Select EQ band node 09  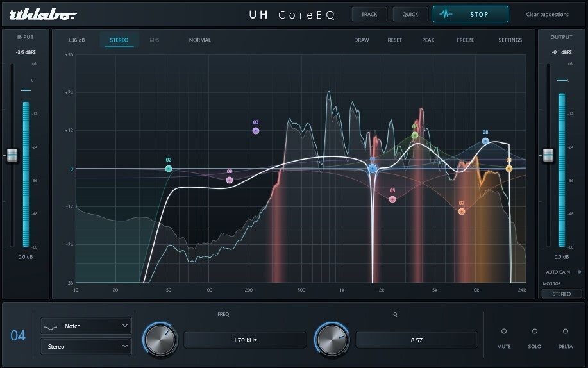[x=230, y=180]
